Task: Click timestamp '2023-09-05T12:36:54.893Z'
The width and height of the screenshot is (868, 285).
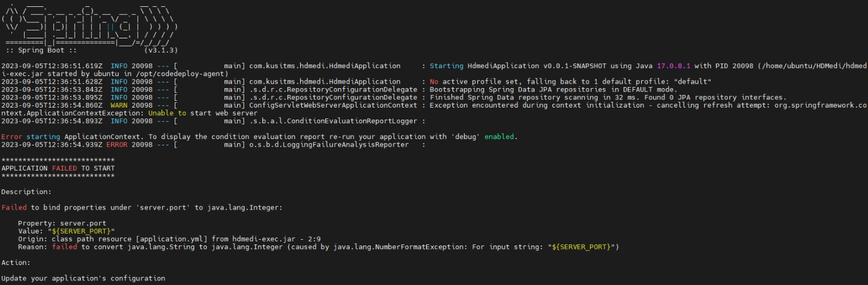Action: click(x=52, y=121)
